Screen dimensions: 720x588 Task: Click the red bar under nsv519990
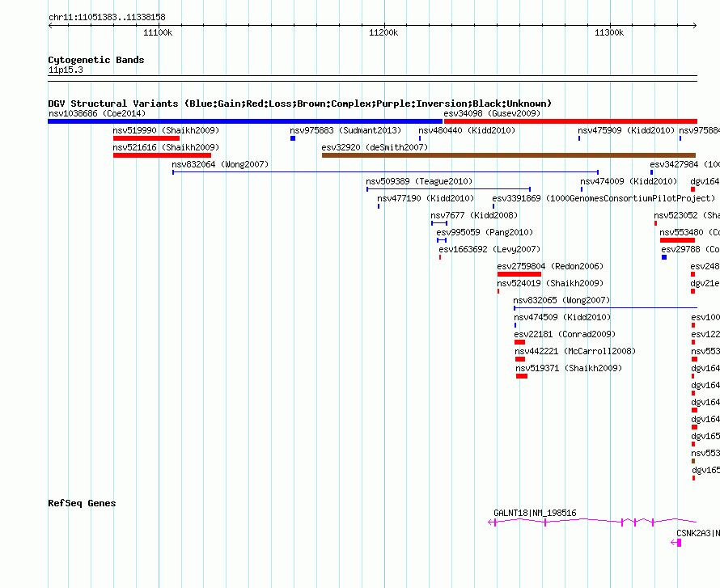[x=146, y=138]
